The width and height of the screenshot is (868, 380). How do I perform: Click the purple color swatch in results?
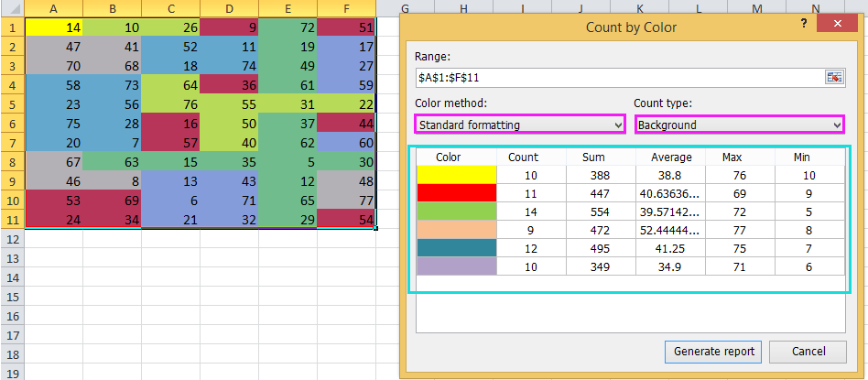click(x=456, y=266)
